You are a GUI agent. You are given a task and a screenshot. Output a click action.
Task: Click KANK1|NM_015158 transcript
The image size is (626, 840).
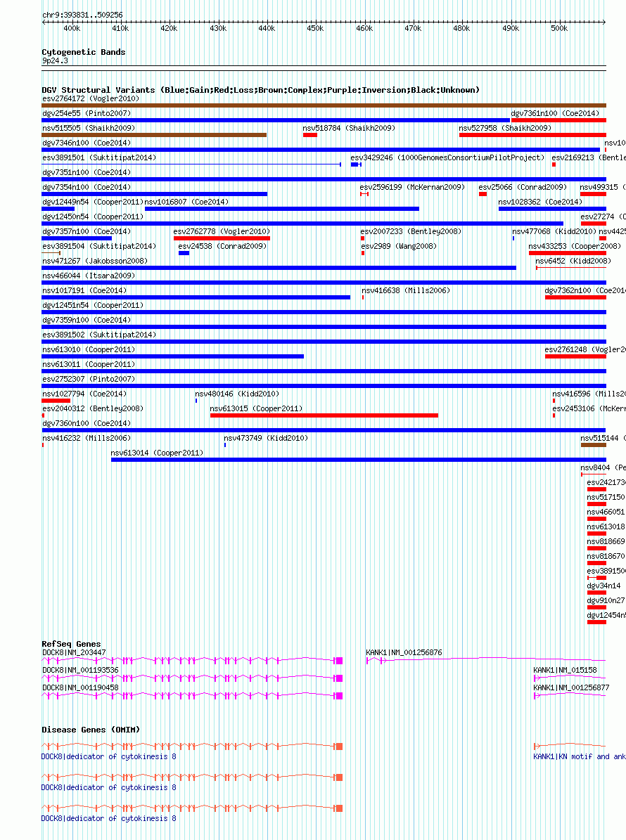[570, 678]
